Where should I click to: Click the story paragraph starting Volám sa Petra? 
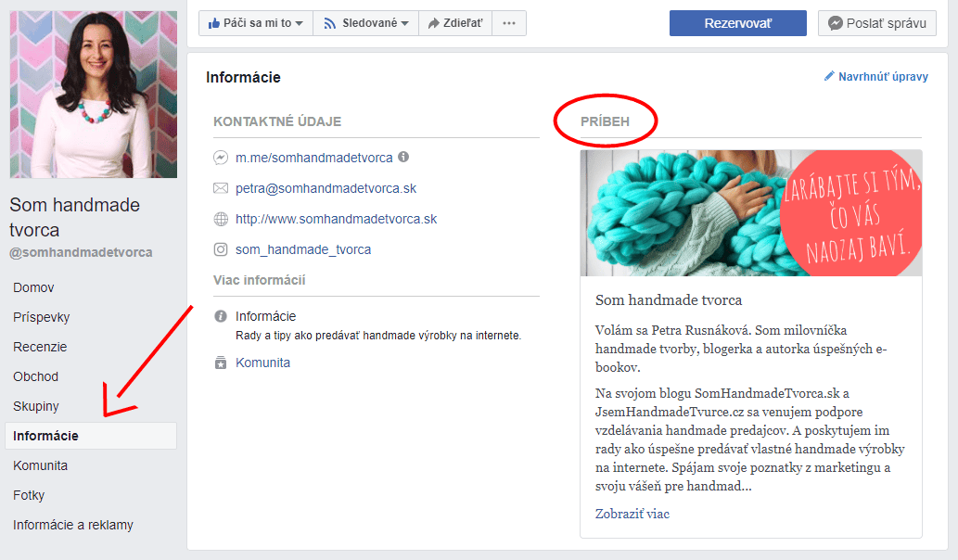point(741,349)
